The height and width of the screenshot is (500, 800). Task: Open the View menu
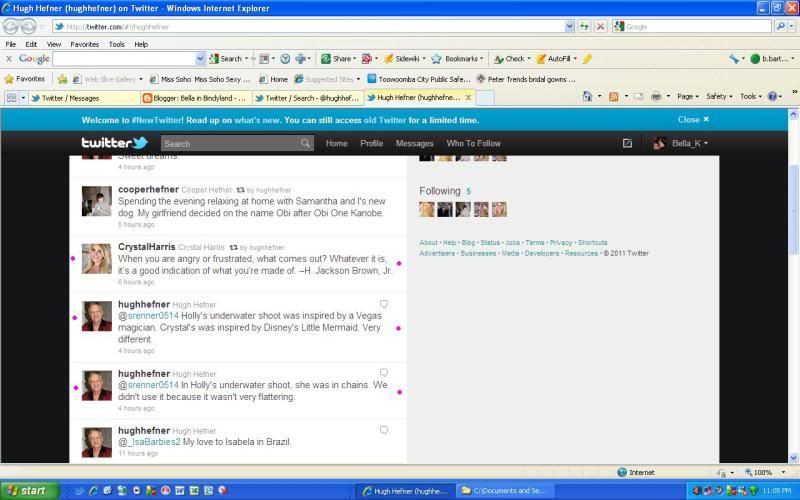coord(54,44)
